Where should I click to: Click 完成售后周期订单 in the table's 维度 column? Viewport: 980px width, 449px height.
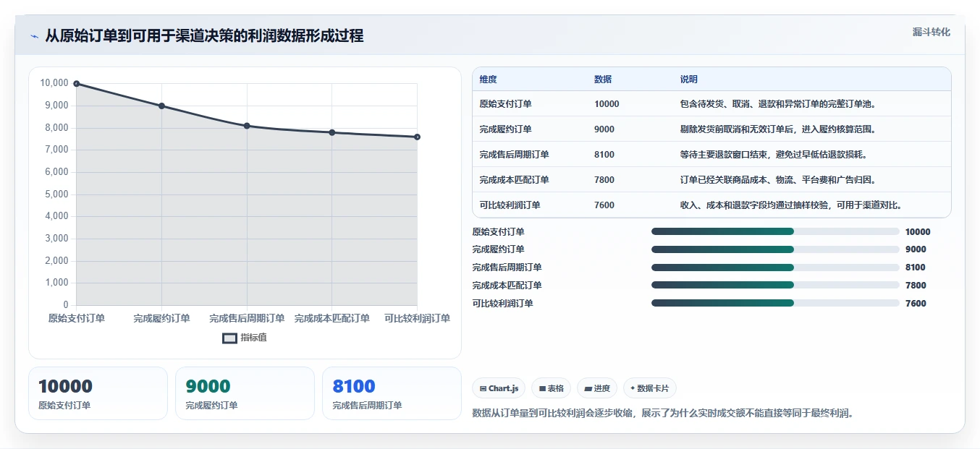514,155
